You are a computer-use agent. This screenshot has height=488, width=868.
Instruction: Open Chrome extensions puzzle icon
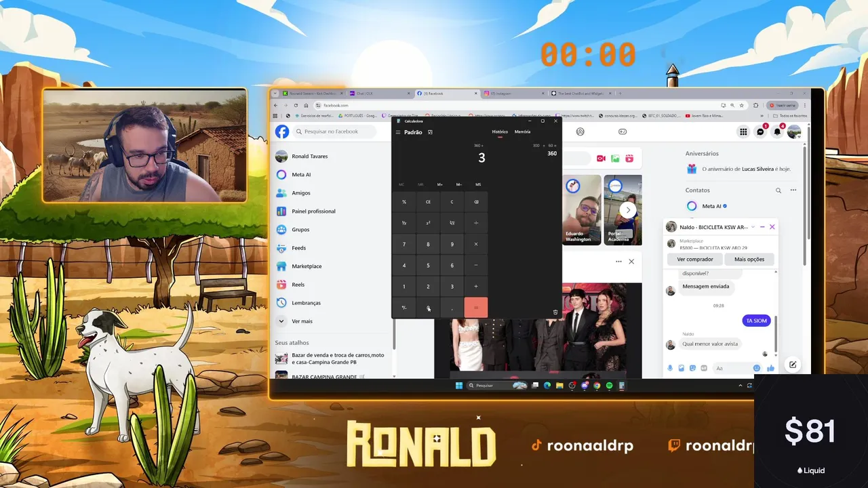click(756, 106)
